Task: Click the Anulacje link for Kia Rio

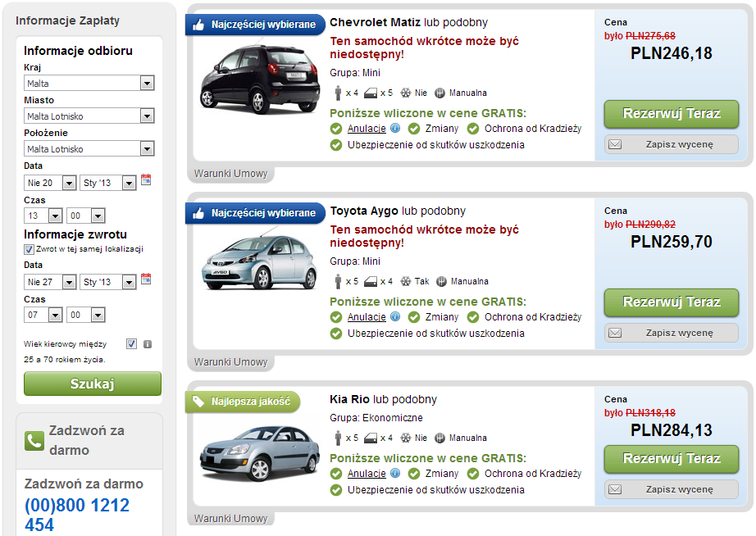Action: 367,474
